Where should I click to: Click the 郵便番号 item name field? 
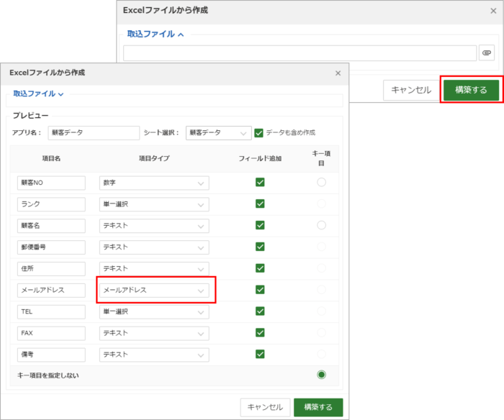tap(51, 247)
